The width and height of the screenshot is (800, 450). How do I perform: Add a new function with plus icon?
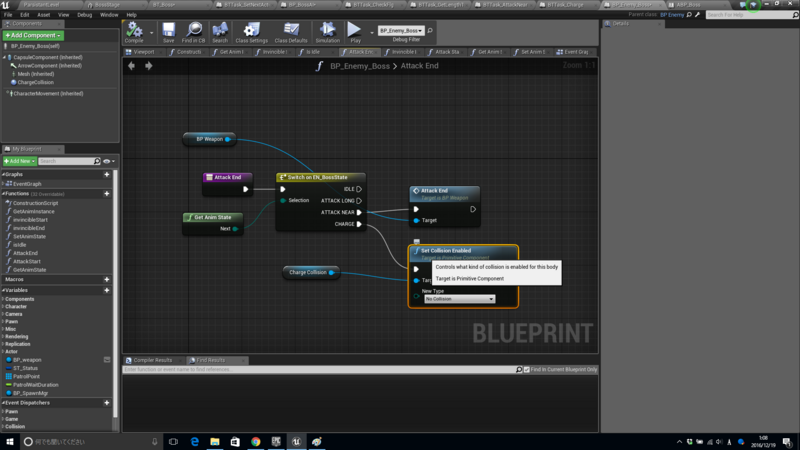coord(107,194)
